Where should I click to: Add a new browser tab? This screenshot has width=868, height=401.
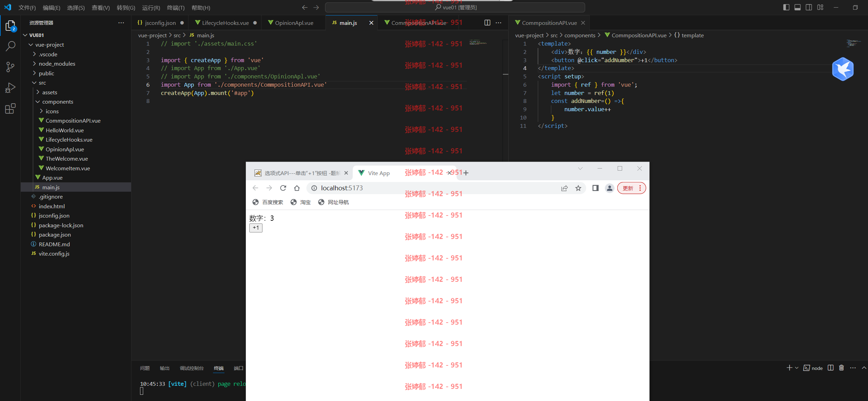tap(466, 173)
